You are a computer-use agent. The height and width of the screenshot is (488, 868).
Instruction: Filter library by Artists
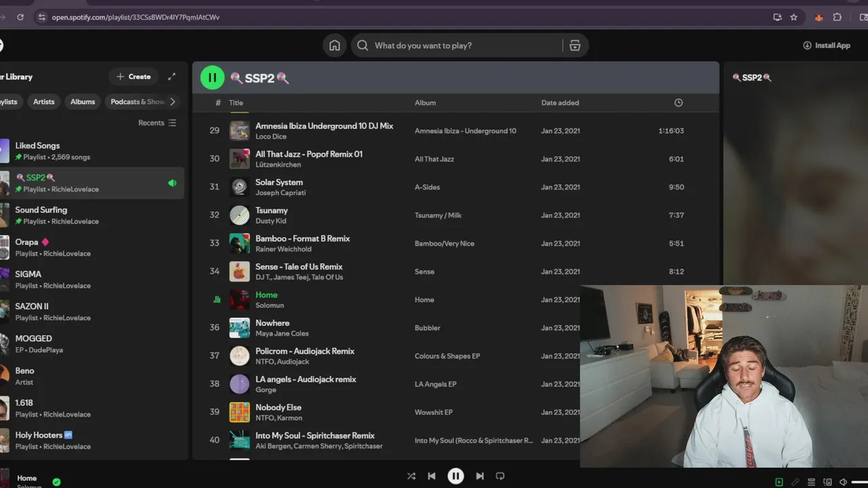click(44, 102)
